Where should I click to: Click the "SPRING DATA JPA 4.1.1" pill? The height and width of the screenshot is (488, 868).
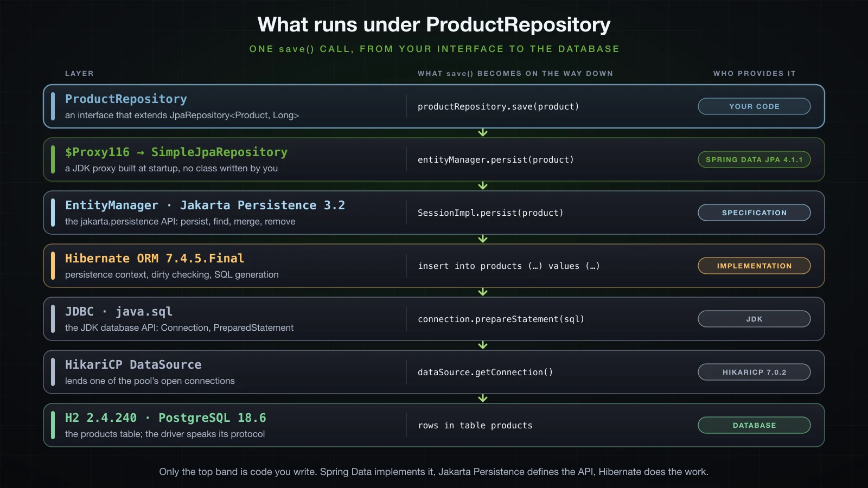[754, 159]
